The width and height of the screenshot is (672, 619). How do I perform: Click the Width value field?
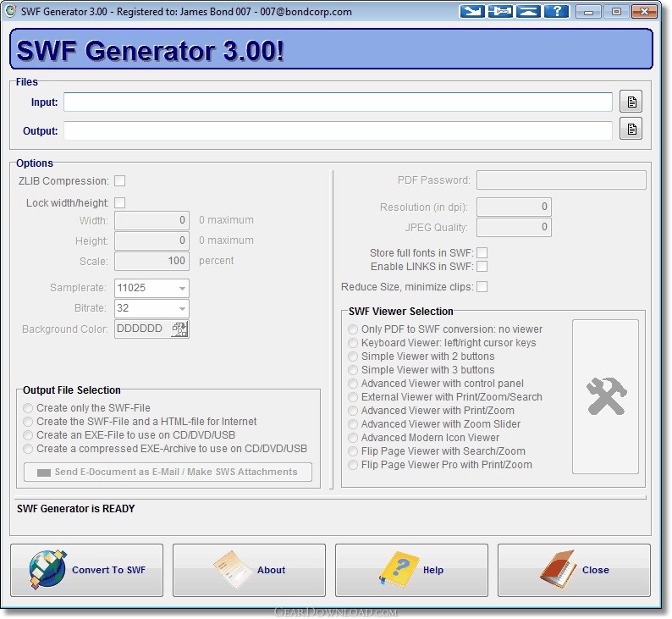[x=151, y=220]
